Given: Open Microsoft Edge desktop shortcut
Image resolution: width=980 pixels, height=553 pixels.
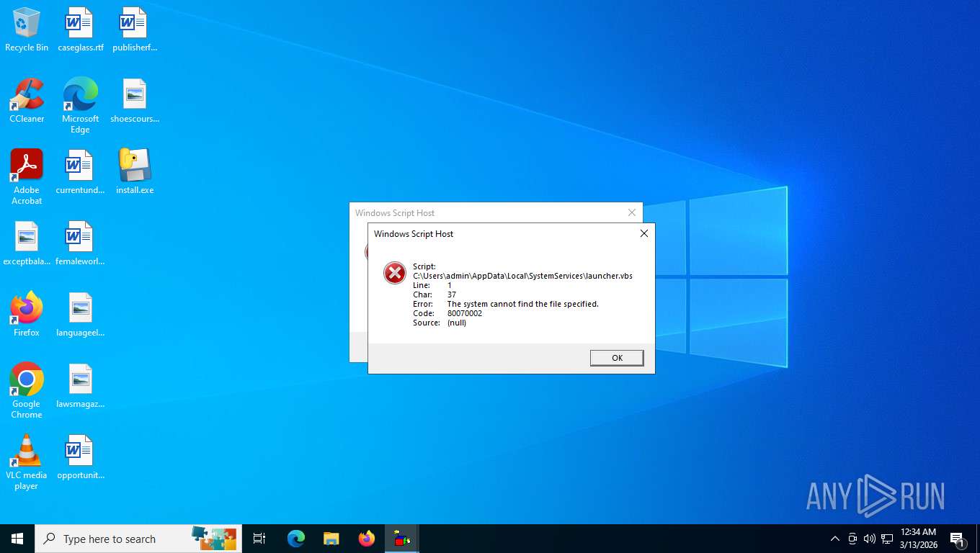Looking at the screenshot, I should point(80,106).
